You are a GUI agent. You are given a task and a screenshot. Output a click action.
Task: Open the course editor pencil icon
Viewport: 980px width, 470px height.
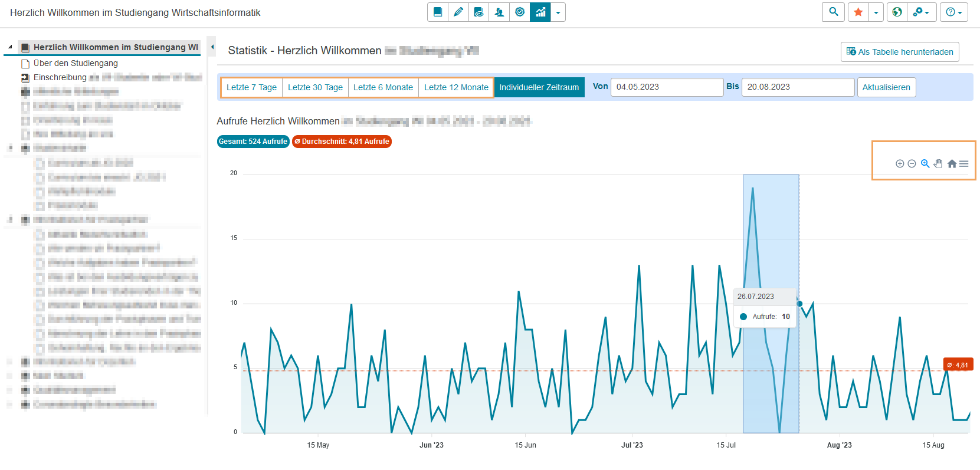pos(458,12)
